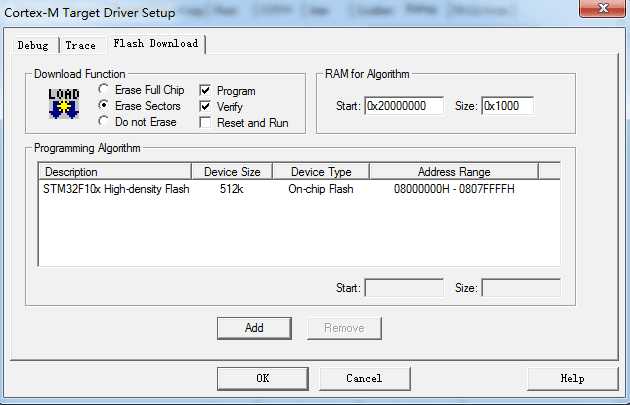Confirm with the OK button
Image resolution: width=630 pixels, height=405 pixels.
point(263,378)
